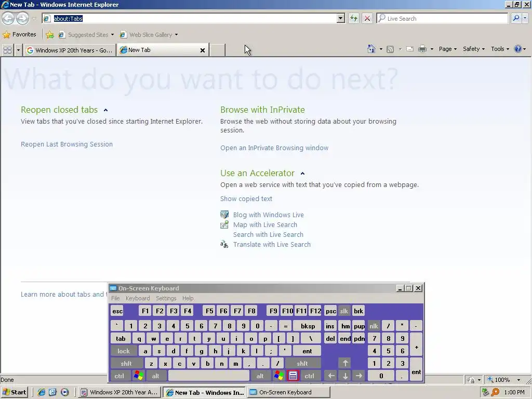
Task: Click the space bar on-screen keyboard
Action: click(x=209, y=376)
